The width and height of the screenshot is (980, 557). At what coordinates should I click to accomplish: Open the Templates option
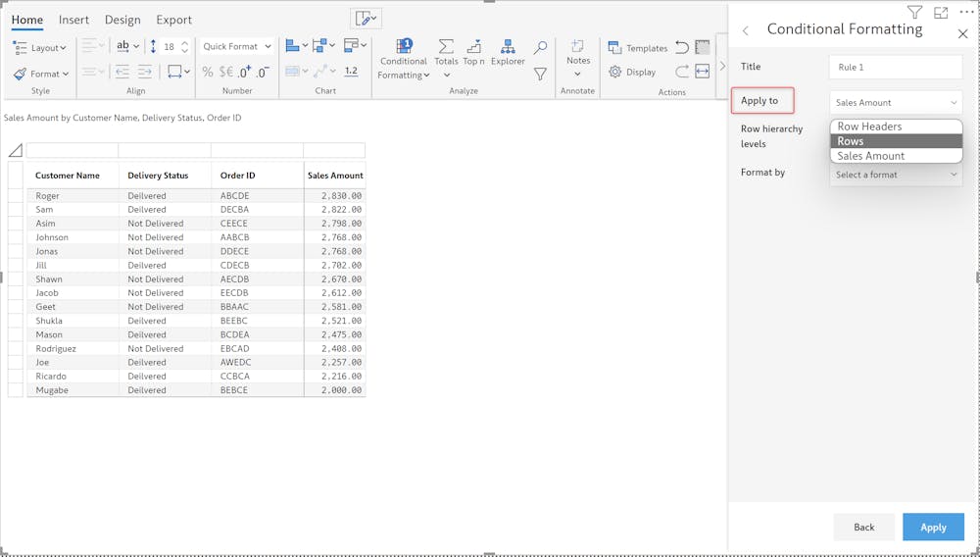click(x=638, y=48)
